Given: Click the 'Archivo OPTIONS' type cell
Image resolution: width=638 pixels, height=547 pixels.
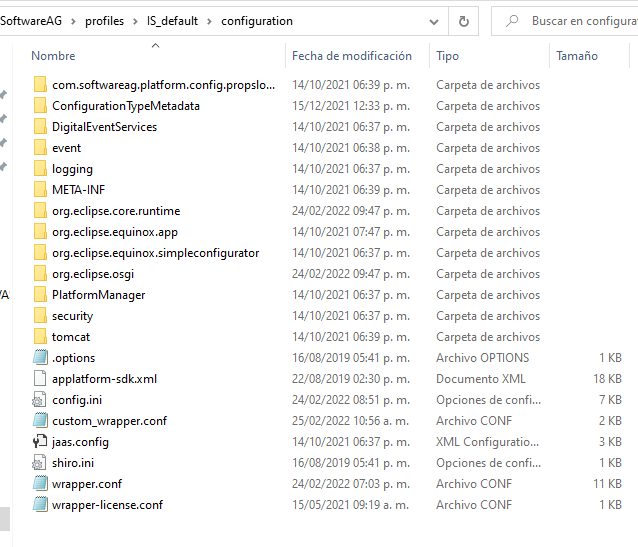Looking at the screenshot, I should (483, 358).
